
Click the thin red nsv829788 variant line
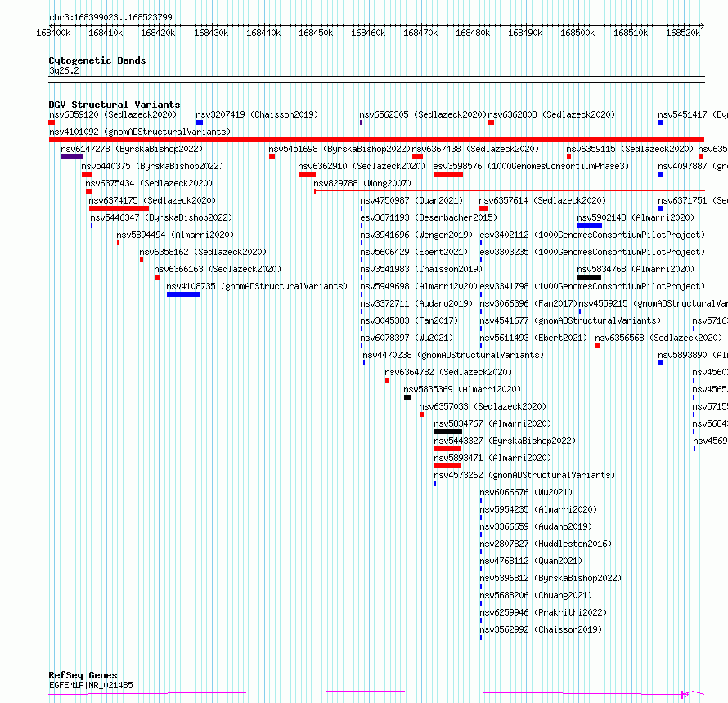point(510,190)
